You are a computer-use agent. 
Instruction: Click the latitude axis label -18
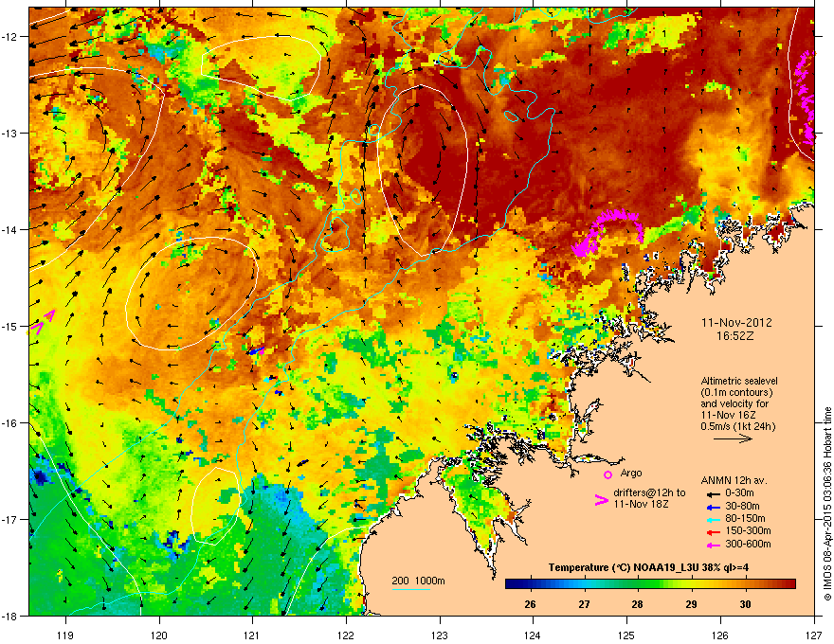9,616
